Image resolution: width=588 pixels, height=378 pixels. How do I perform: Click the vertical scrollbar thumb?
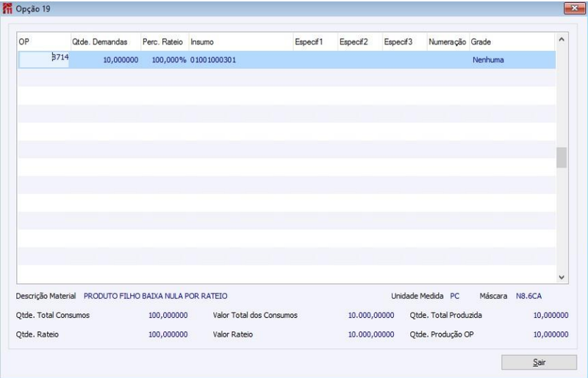coord(562,157)
